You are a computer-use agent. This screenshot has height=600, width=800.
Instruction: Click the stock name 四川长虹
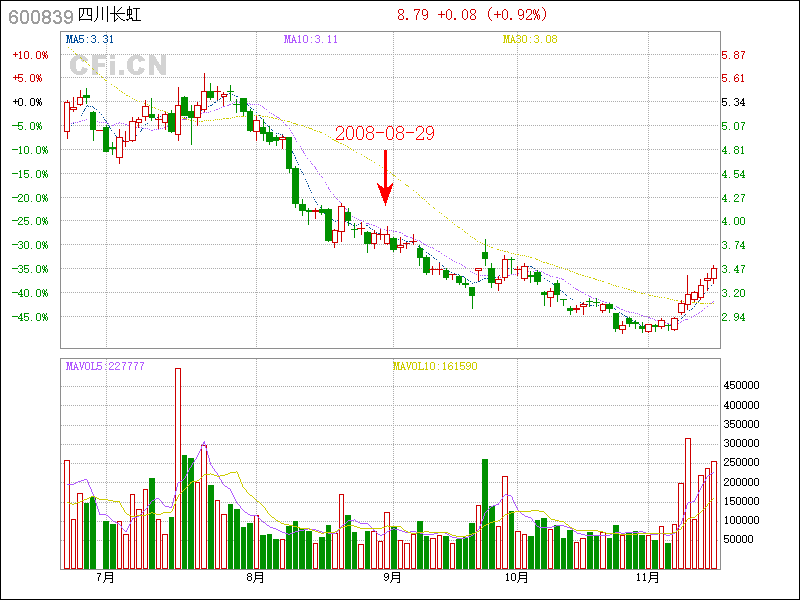[116, 16]
